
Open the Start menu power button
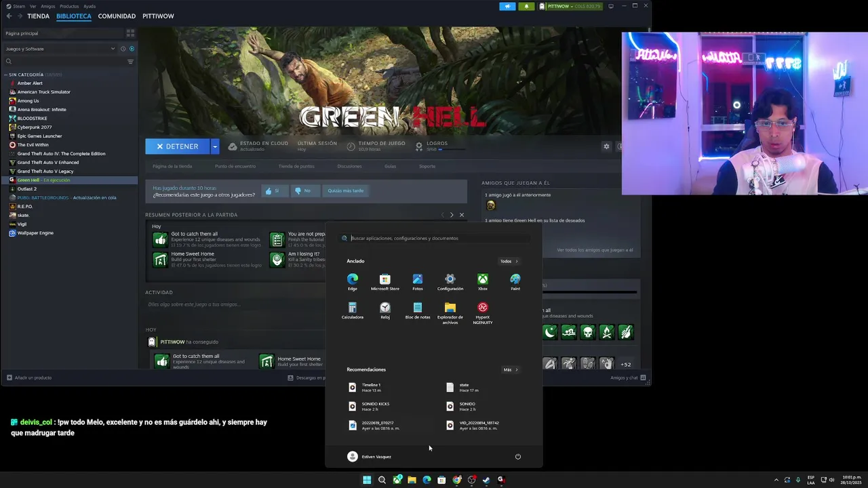tap(518, 456)
